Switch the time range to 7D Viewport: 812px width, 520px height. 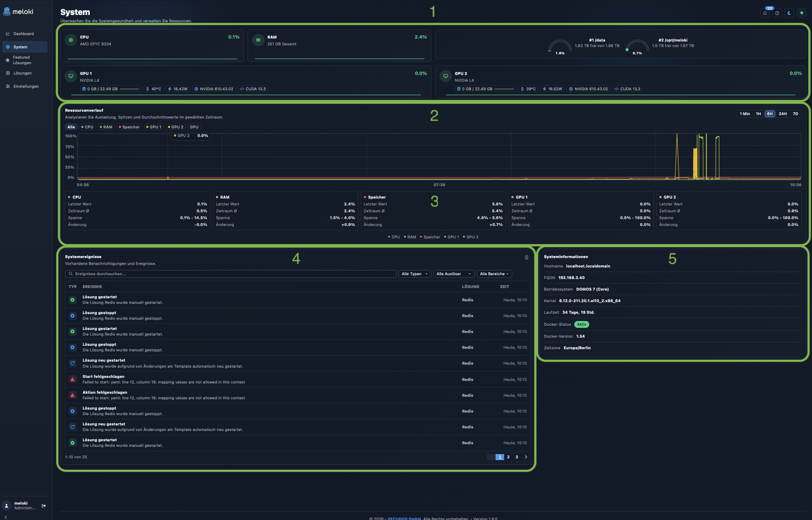[x=795, y=114]
